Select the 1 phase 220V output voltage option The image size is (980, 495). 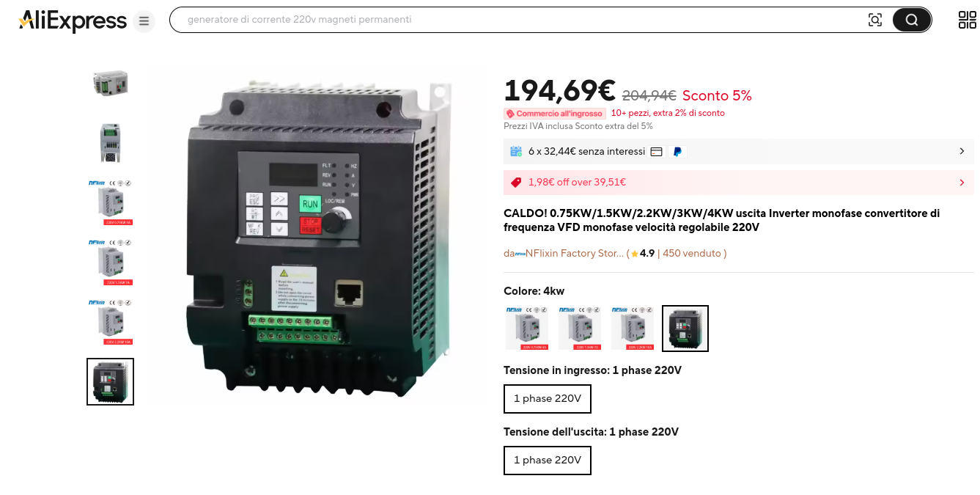click(x=548, y=461)
